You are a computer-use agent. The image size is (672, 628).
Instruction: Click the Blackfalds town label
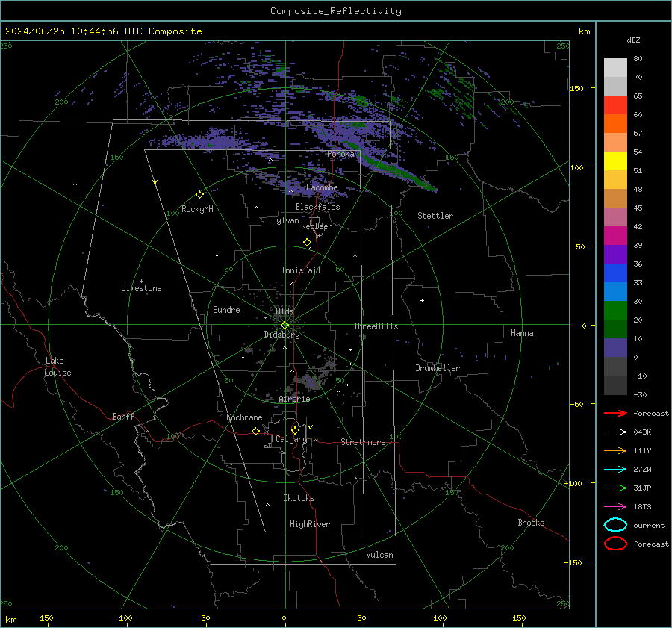pos(317,207)
